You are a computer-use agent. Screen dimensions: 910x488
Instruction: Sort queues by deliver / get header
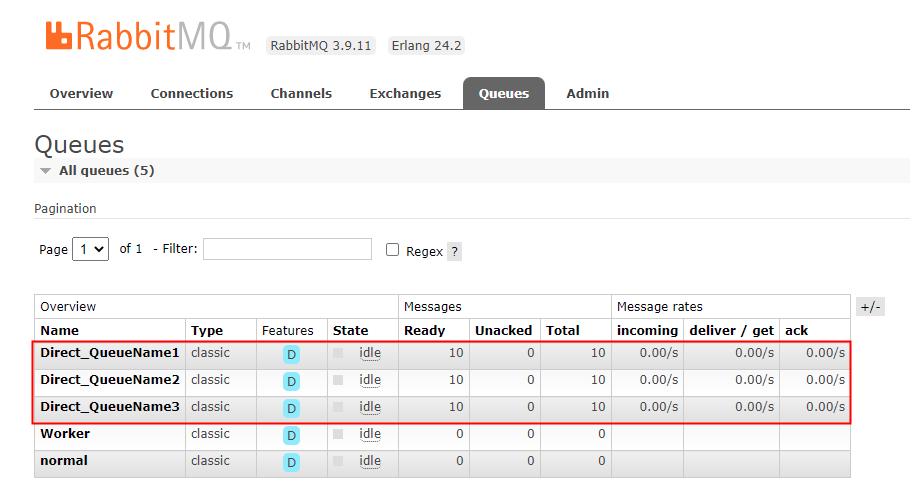coord(731,330)
